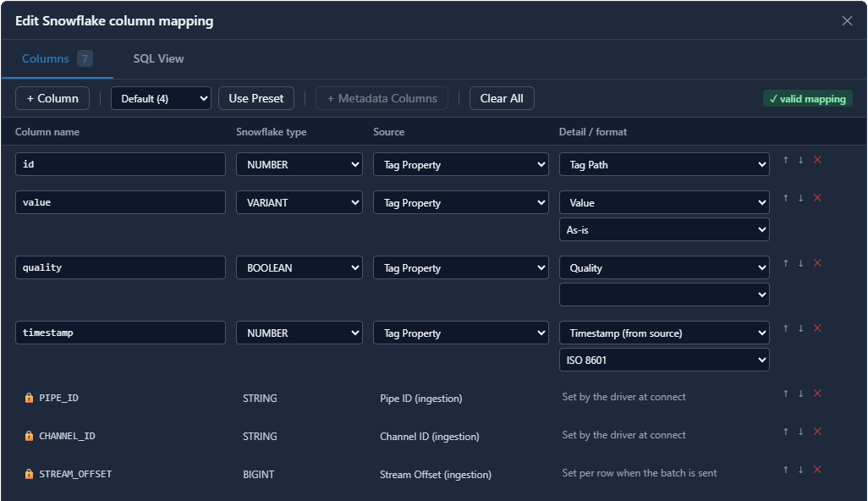
Task: Move PIPE_ID row down
Action: (800, 394)
